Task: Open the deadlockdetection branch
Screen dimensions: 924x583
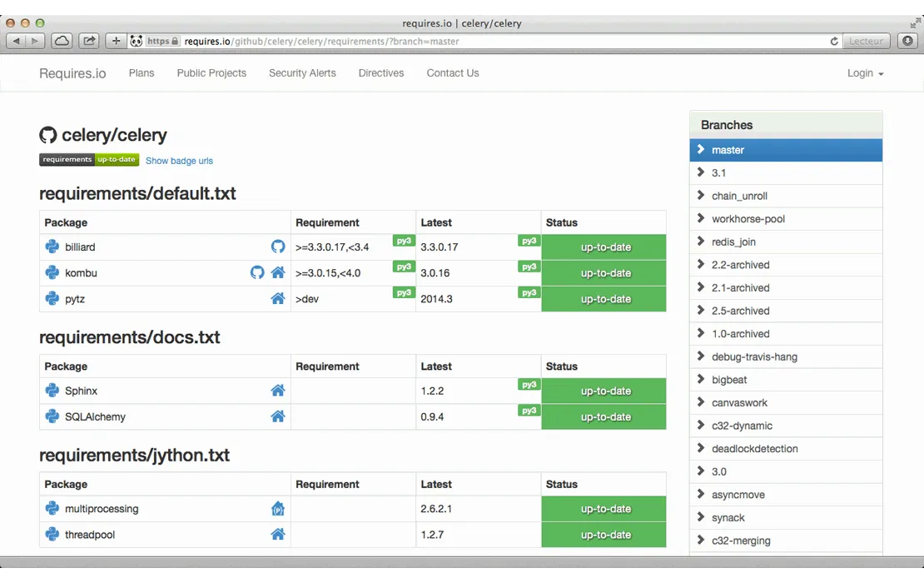Action: 786,449
